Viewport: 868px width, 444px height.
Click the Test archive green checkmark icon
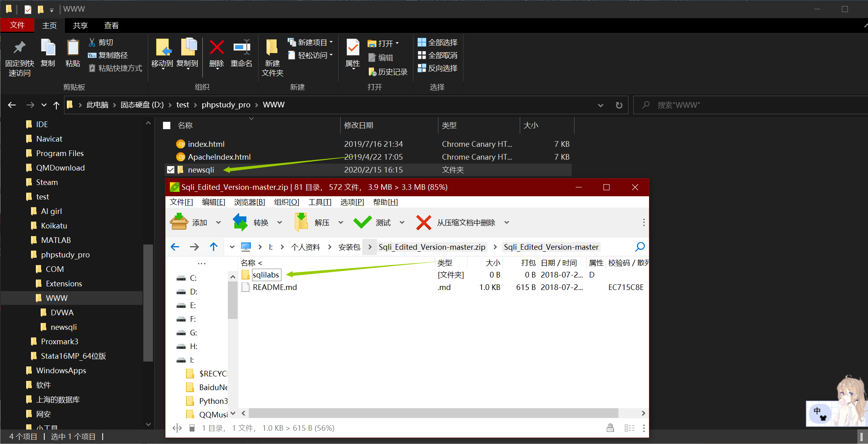tap(362, 222)
